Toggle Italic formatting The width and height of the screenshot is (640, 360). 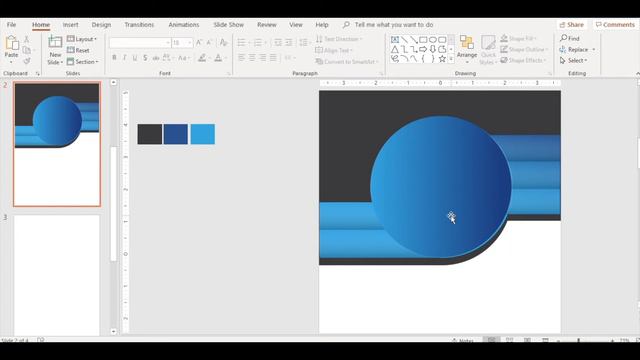(x=124, y=58)
